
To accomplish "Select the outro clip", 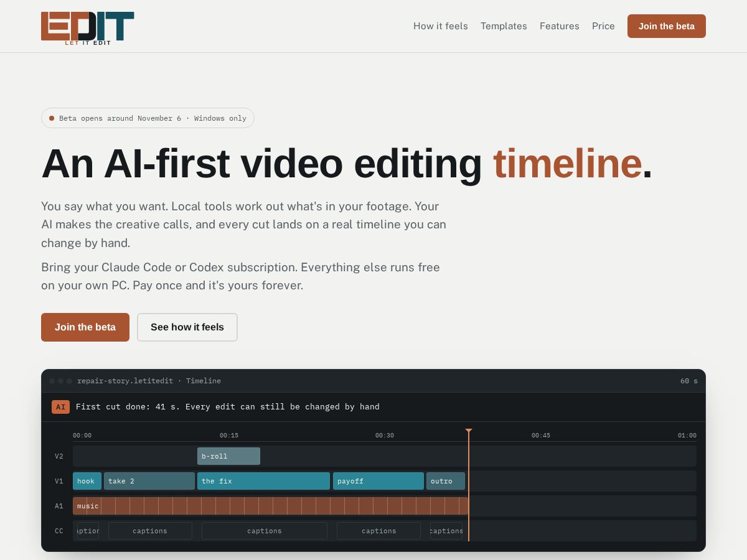I will point(446,481).
